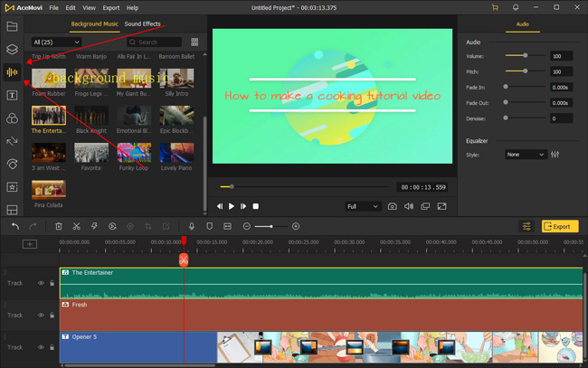This screenshot has height=368, width=588.
Task: Add a new track to timeline
Action: [x=30, y=244]
